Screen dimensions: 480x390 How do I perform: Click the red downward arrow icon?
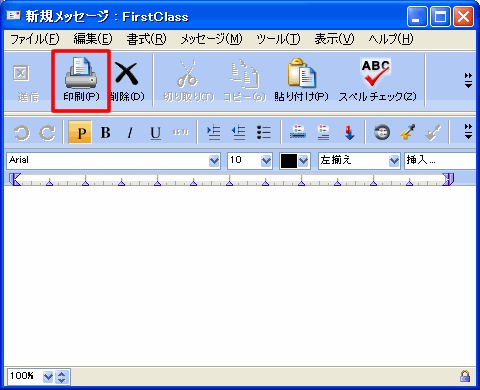click(x=349, y=133)
